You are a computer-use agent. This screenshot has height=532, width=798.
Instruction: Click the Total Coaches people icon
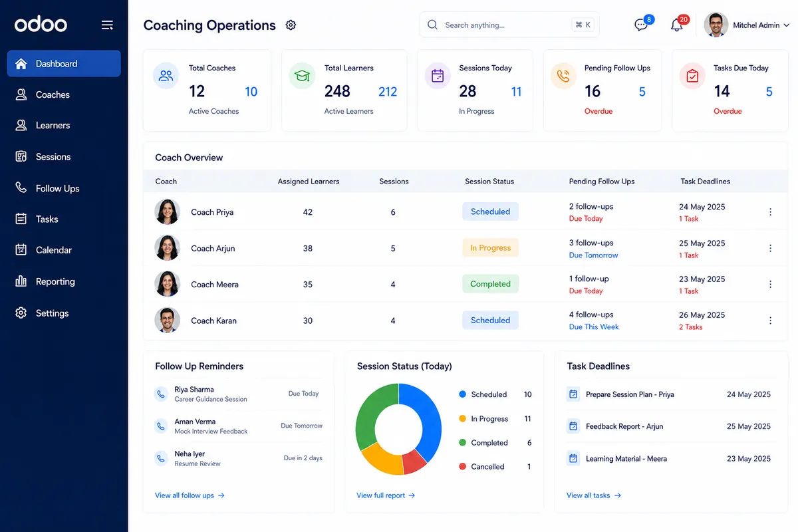166,76
